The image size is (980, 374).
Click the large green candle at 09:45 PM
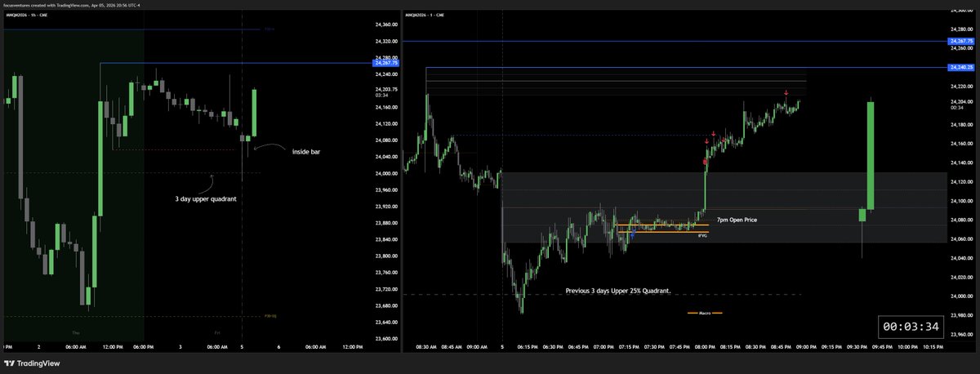pyautogui.click(x=871, y=155)
